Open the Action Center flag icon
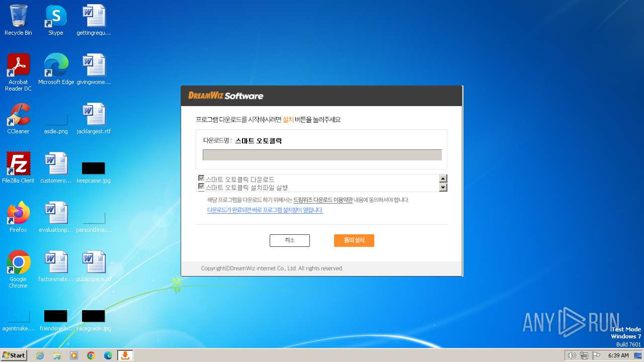644x362 pixels. pos(596,355)
